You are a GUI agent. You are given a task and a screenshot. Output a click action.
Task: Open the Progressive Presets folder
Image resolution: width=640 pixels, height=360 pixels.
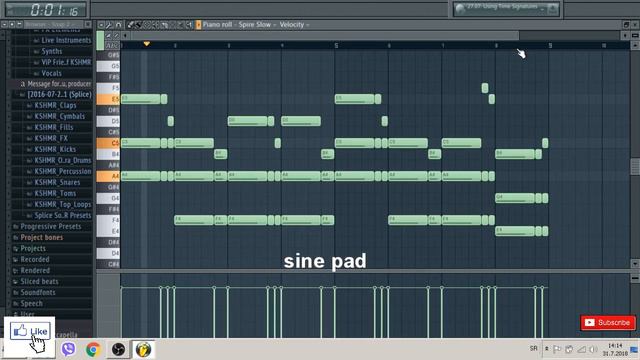[51, 227]
